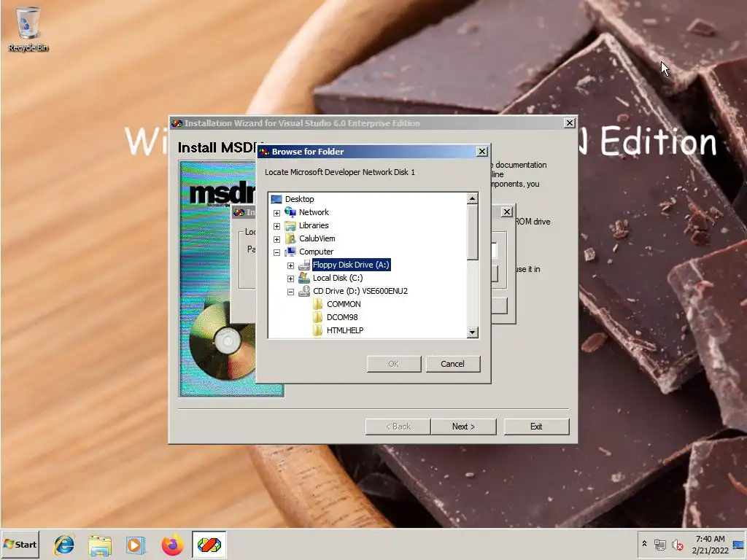Show hidden tray icons arrow
Viewport: 747px width, 560px height.
click(x=644, y=544)
